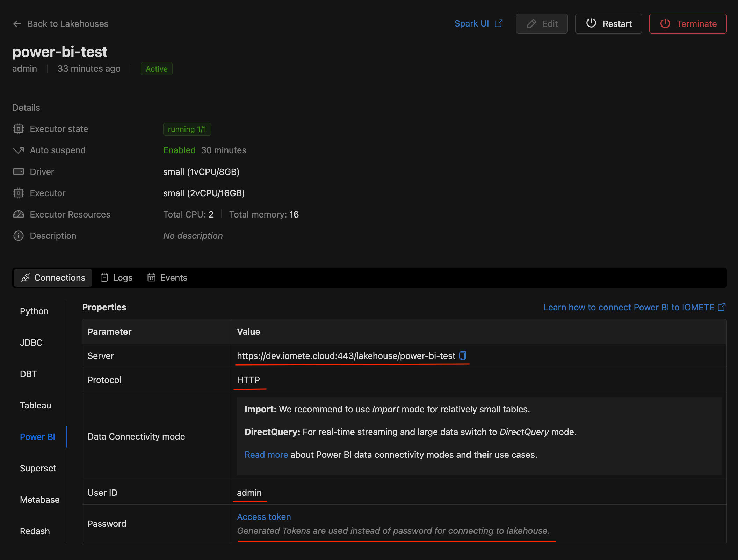The height and width of the screenshot is (560, 738).
Task: Click the Value column header
Action: coord(248,332)
